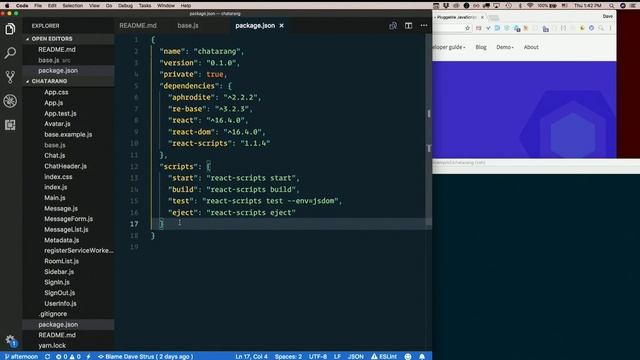Open Developer guide dropdown in browser
Viewport: 640px width, 360px height.
[x=449, y=47]
